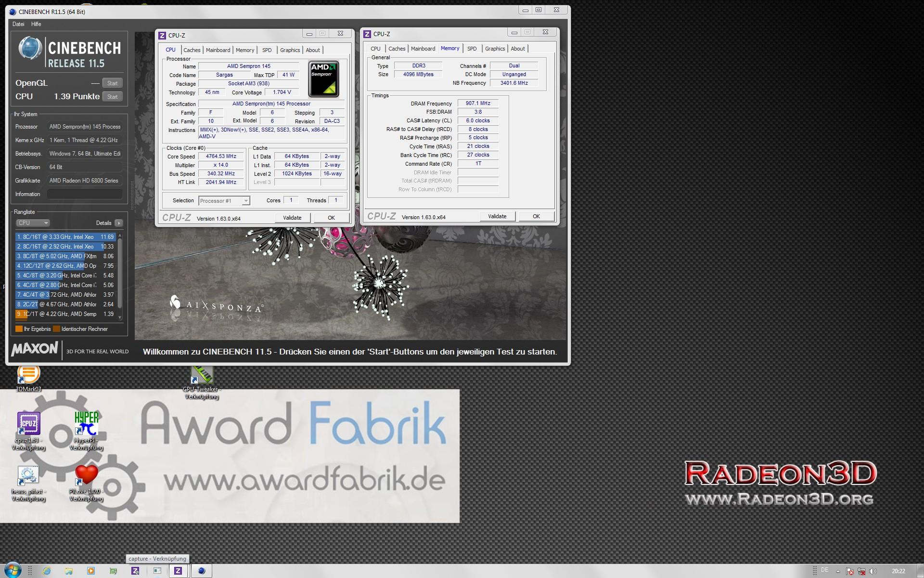Open the cpuz 1.63 desktop shortcut
The width and height of the screenshot is (924, 578).
point(28,432)
